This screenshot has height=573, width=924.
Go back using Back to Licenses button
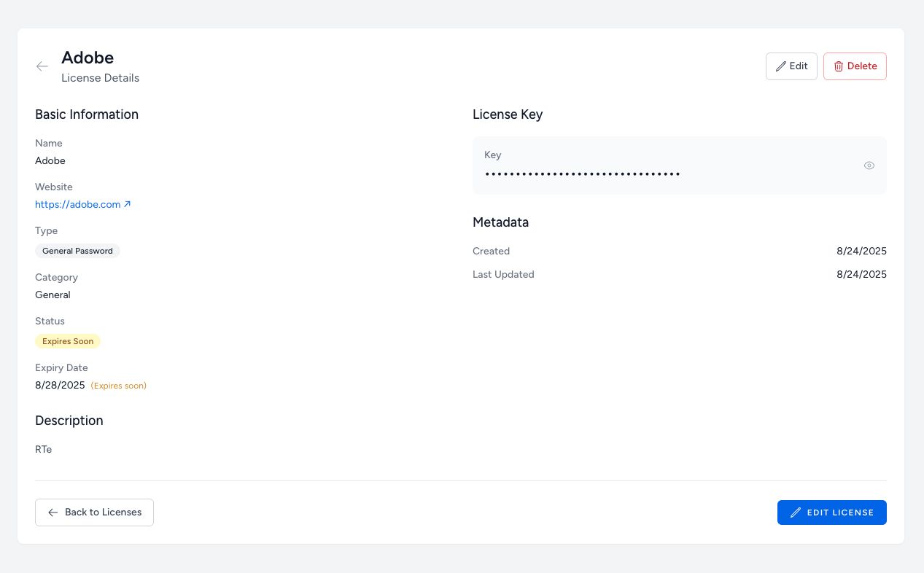(x=94, y=512)
